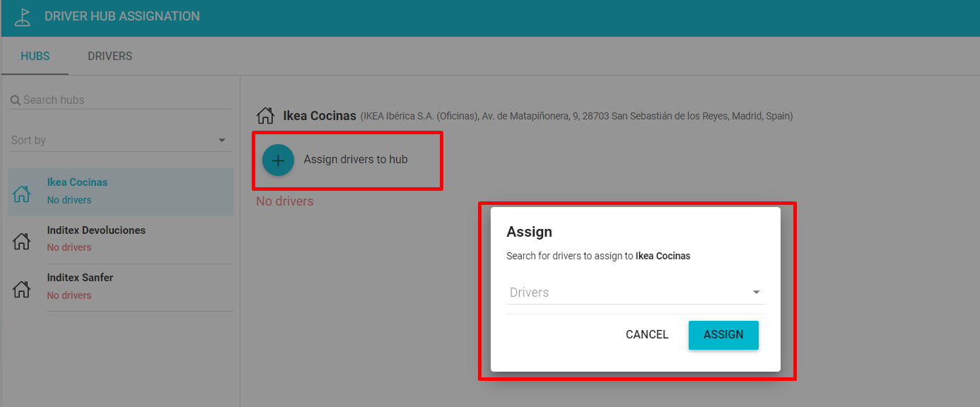Click the search magnifier icon in the sidebar
Screen dimensions: 980x407
[x=16, y=100]
